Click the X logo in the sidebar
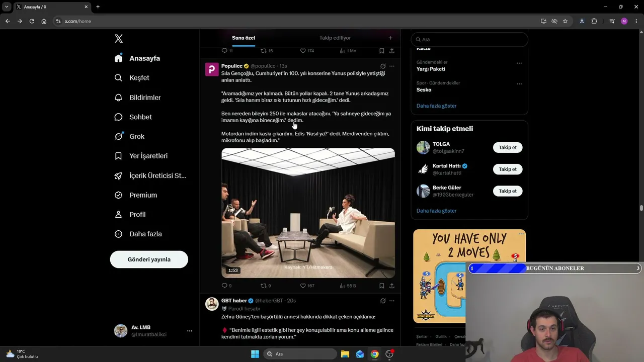644x362 pixels. (119, 39)
